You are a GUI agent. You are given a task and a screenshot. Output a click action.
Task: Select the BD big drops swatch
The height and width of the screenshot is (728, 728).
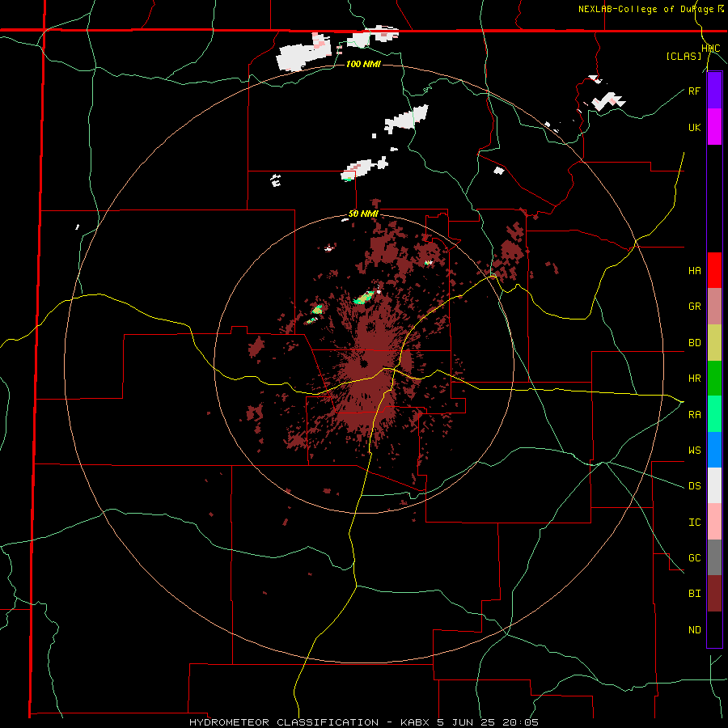pos(714,343)
